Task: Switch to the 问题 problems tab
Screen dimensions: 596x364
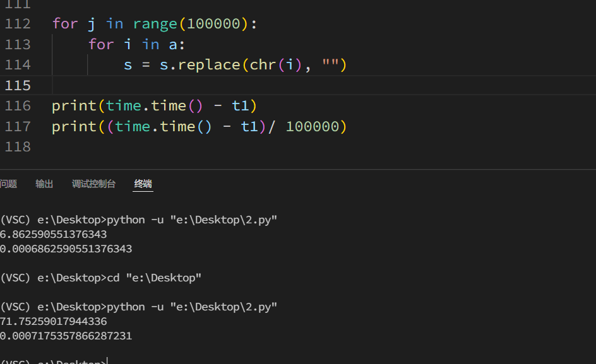Action: 8,184
